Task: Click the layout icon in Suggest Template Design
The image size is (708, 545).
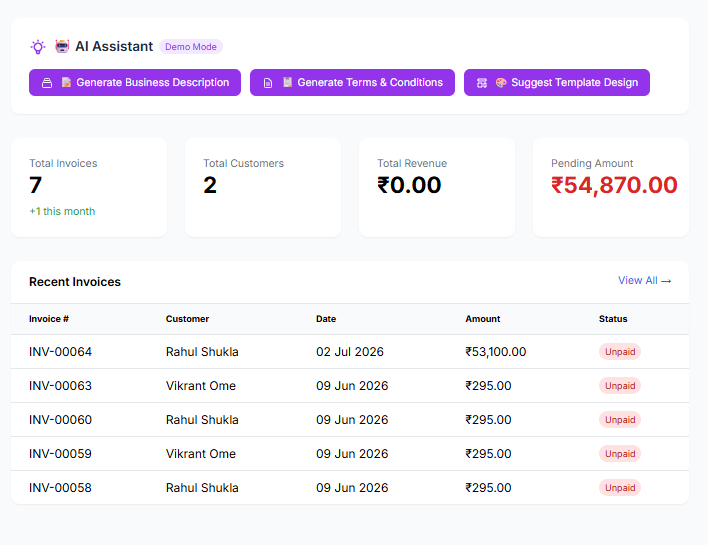Action: (482, 83)
